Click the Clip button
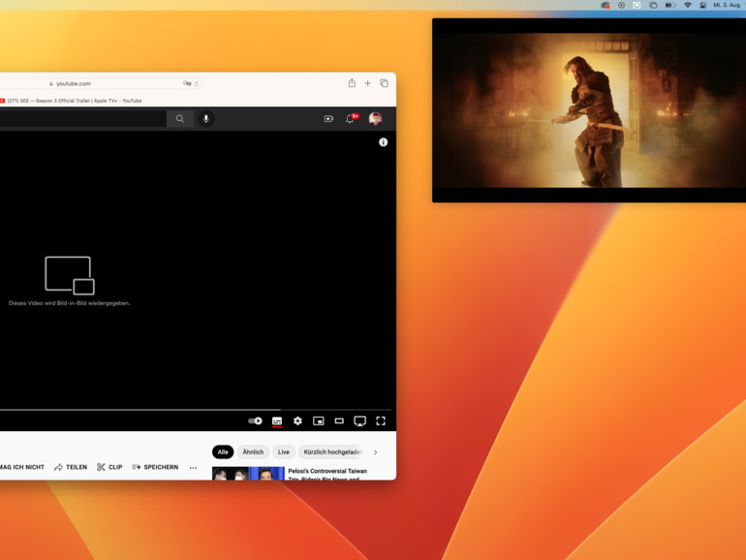Viewport: 746px width, 560px height. click(109, 467)
